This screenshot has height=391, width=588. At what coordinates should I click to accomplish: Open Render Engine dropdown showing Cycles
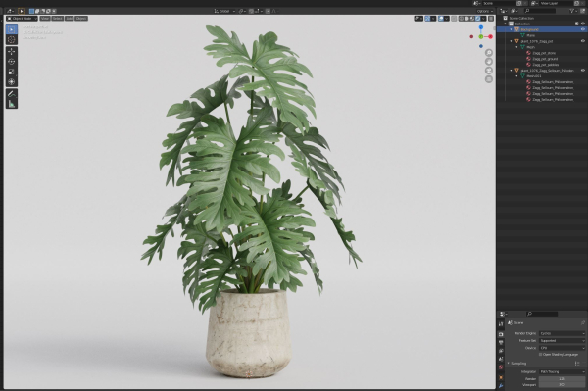pos(562,333)
